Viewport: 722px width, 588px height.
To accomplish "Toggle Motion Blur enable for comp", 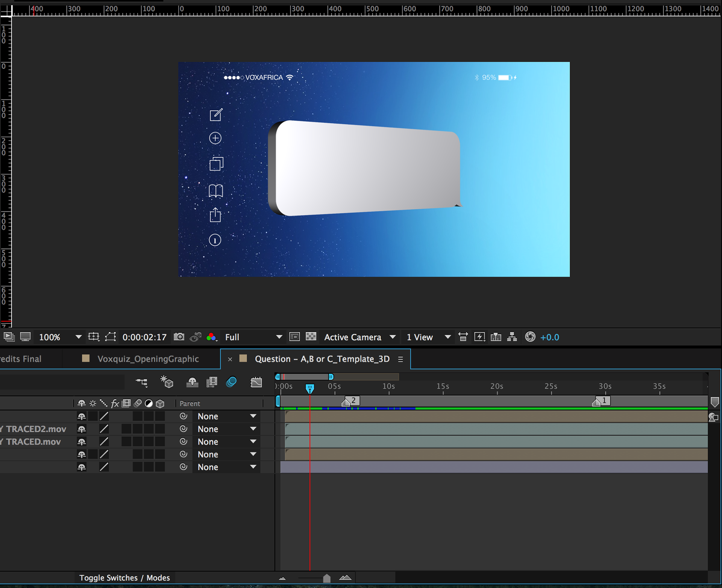I will coord(231,382).
